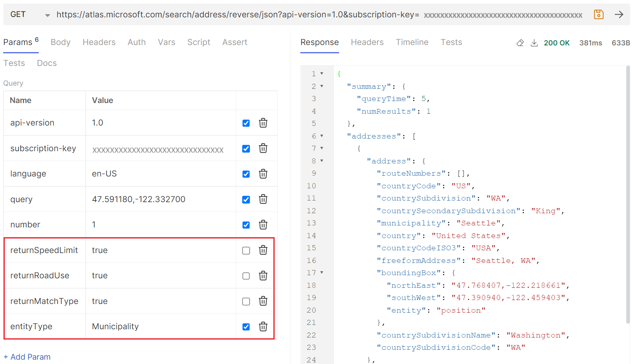633x364 pixels.
Task: Delete the subscription-key parameter with its trash icon
Action: pyautogui.click(x=263, y=148)
